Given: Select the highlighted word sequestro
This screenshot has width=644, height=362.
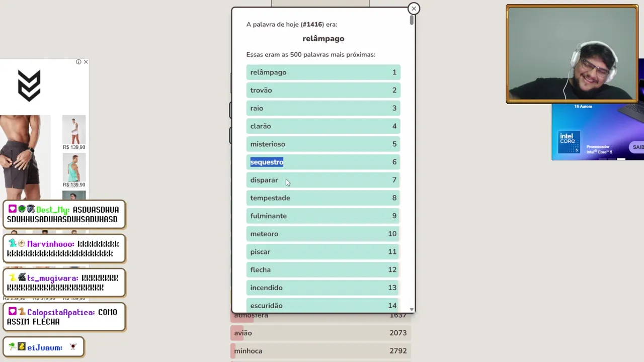Looking at the screenshot, I should 267,162.
